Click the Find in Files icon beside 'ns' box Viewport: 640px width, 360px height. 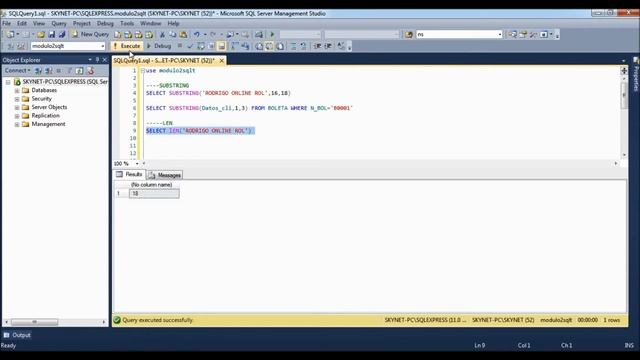(x=409, y=34)
